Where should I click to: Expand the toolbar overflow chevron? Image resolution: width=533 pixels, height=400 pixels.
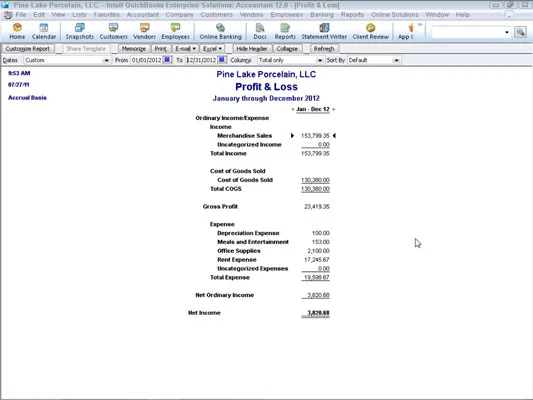click(x=420, y=24)
